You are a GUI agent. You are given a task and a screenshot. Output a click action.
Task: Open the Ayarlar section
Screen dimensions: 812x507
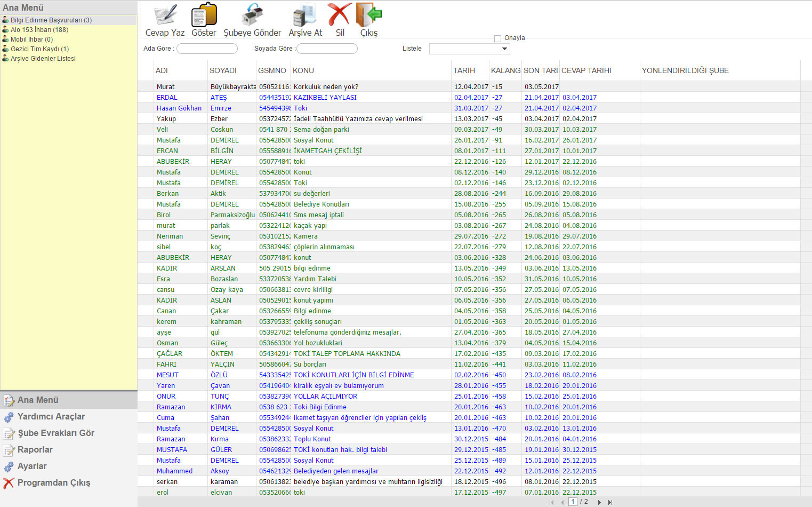(x=69, y=466)
